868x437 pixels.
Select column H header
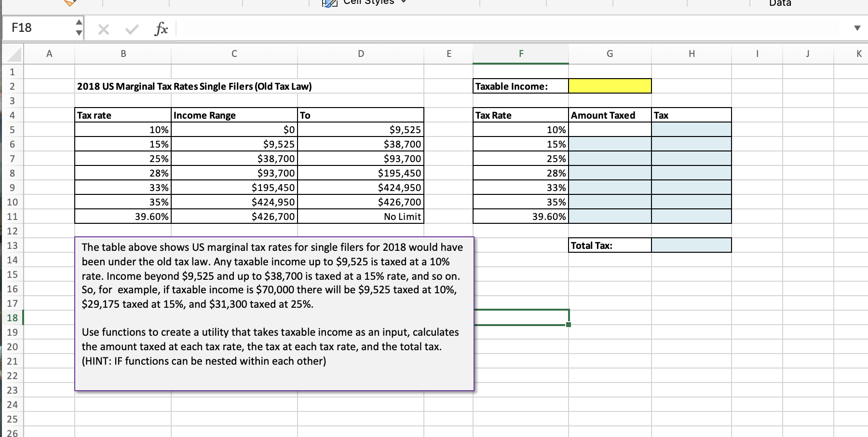(692, 54)
